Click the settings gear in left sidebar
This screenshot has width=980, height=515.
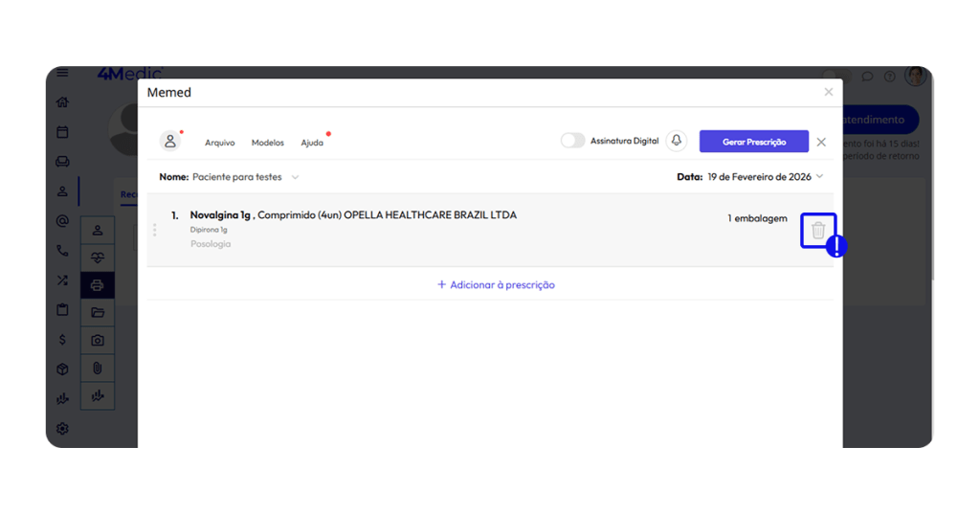[x=62, y=429]
